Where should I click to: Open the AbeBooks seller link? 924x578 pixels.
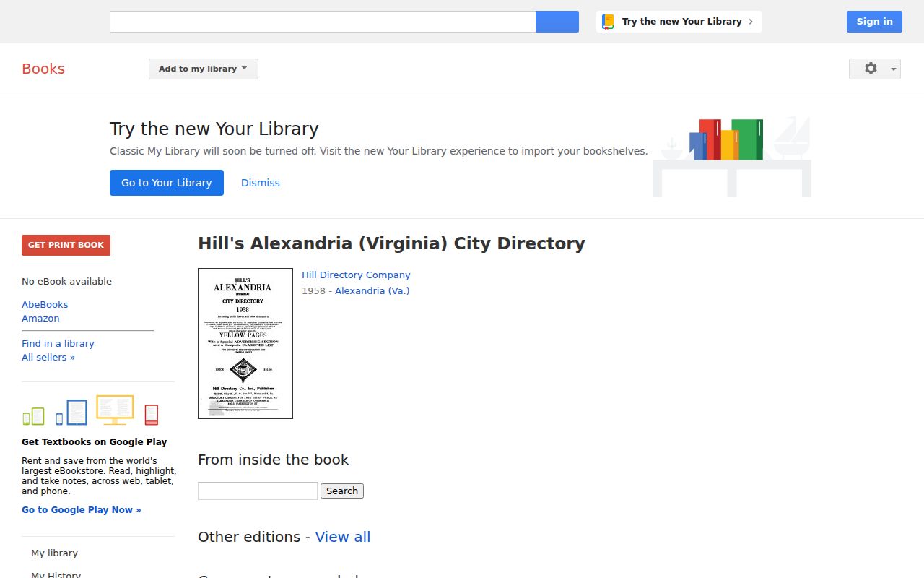(45, 304)
